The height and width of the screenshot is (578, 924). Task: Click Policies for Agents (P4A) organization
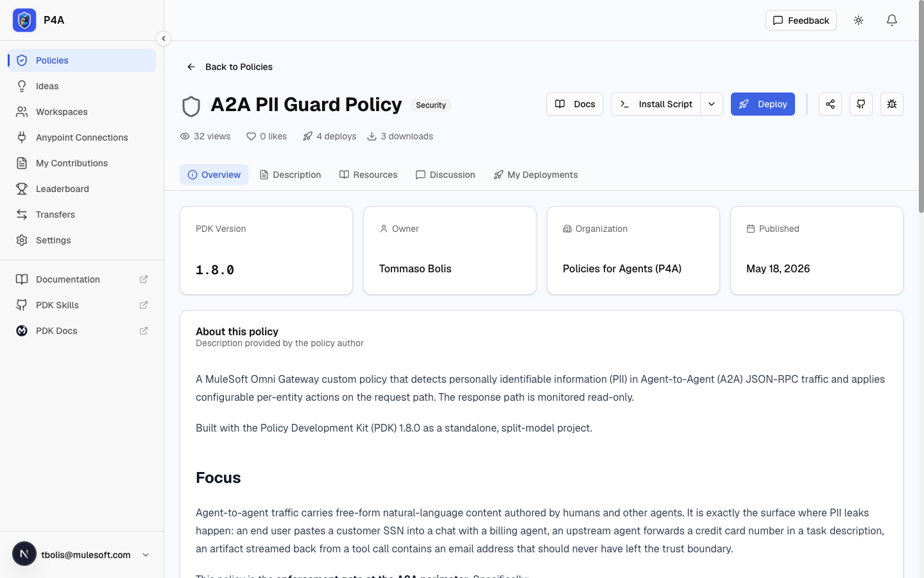tap(622, 268)
